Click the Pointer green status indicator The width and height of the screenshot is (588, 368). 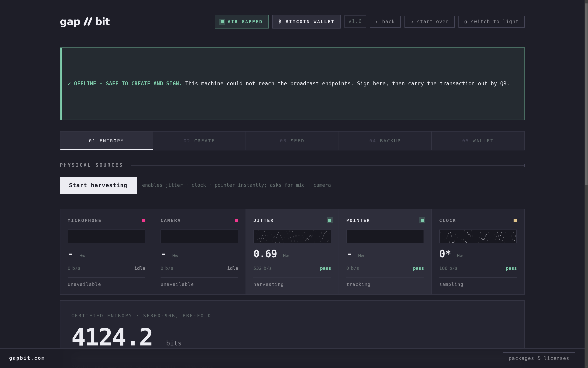click(422, 220)
